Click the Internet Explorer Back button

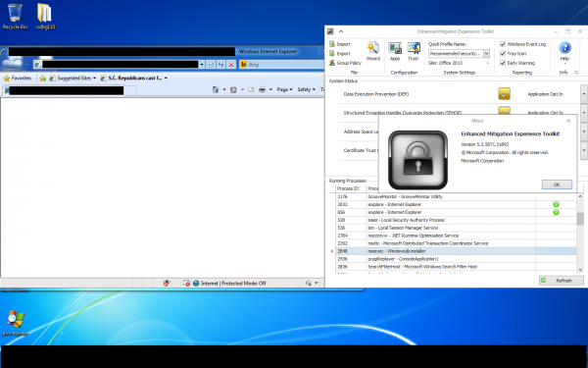(8, 65)
